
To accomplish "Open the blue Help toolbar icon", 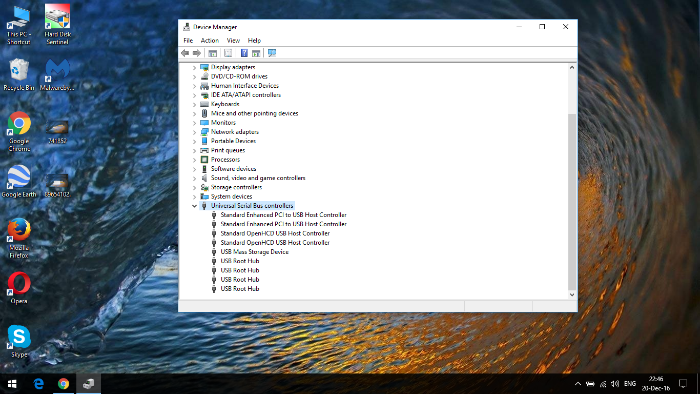I will click(x=244, y=53).
